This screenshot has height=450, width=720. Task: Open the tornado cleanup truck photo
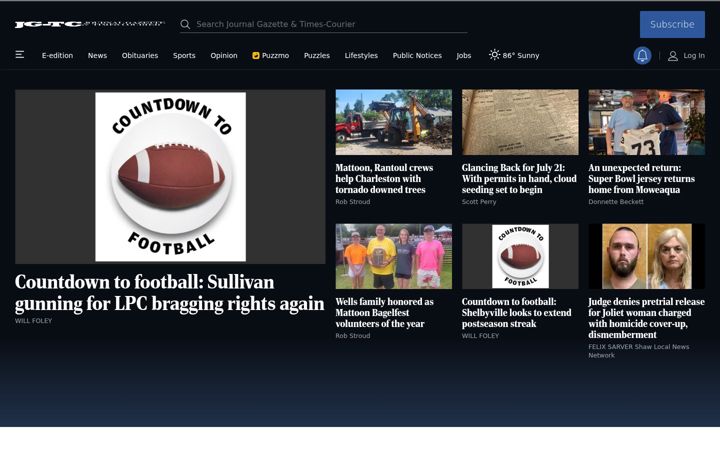click(x=394, y=122)
